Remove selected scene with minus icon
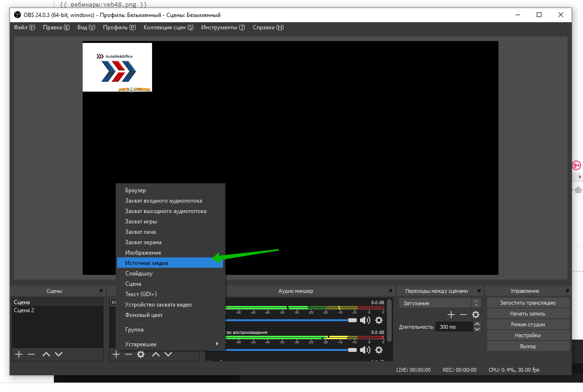This screenshot has width=583, height=392. (x=31, y=354)
